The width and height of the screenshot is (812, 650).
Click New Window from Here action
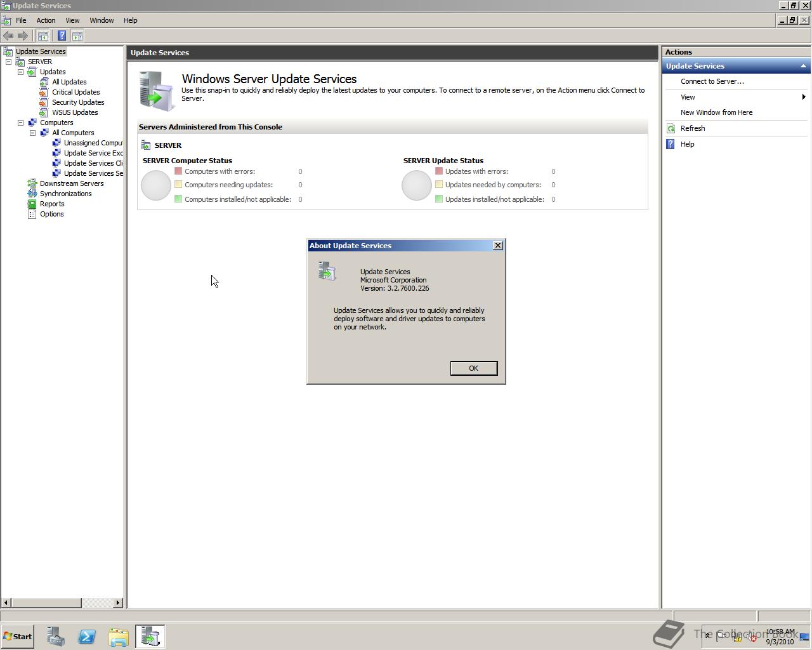(716, 112)
